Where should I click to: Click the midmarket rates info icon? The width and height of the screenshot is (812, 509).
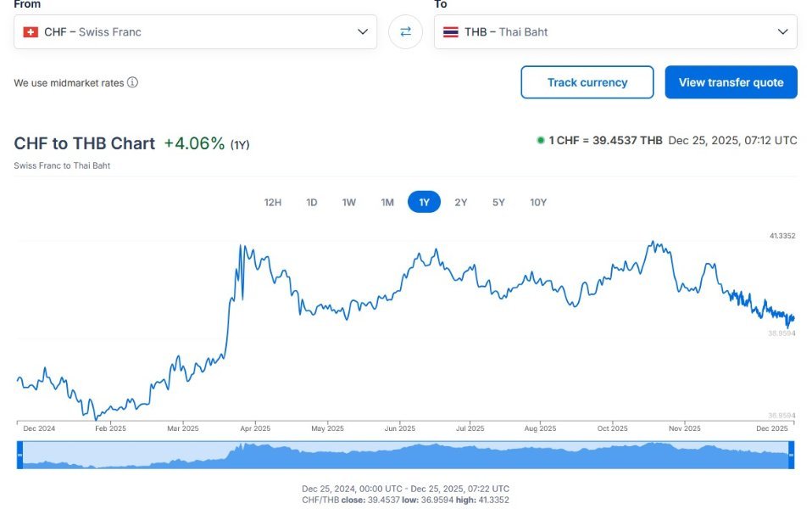pyautogui.click(x=133, y=83)
